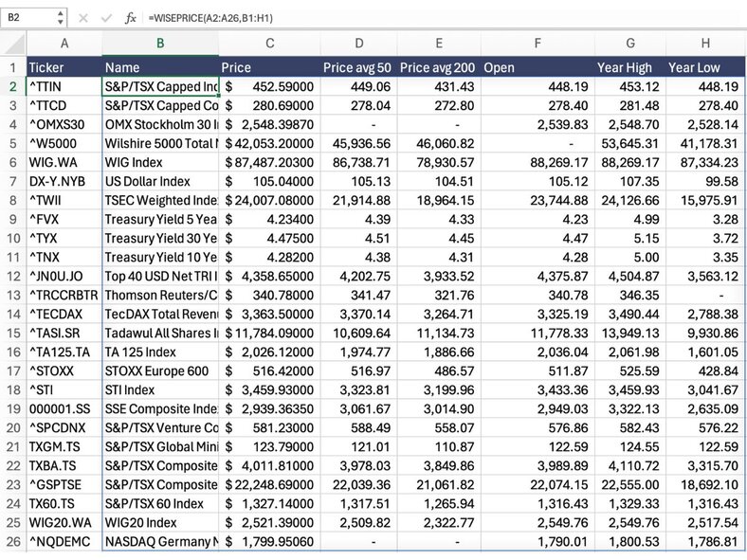Select Price avg 50 cell 10,609.64
This screenshot has height=560, width=747.
coord(358,334)
